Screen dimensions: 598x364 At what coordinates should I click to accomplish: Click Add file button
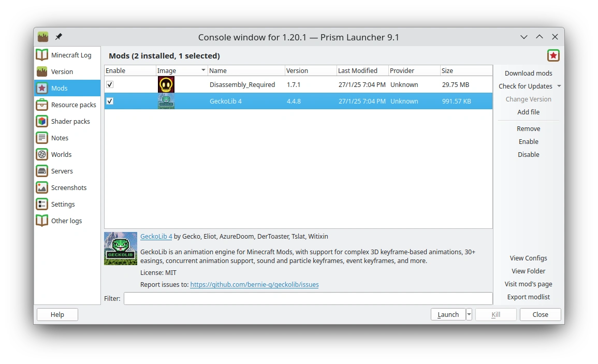point(528,112)
